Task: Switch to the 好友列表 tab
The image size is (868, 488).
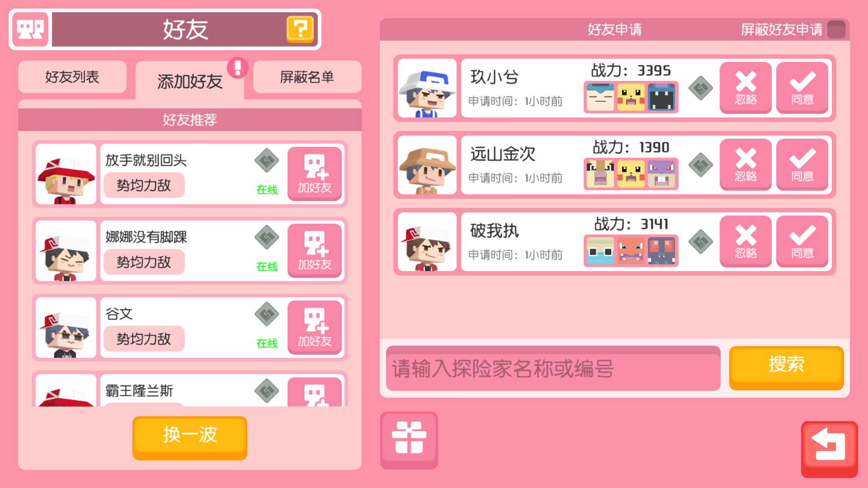Action: (72, 77)
